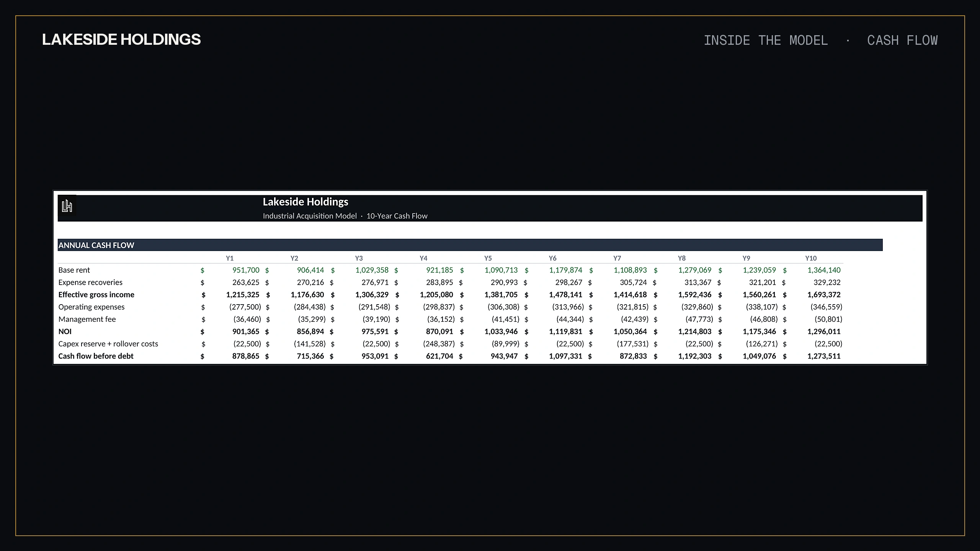980x551 pixels.
Task: Click expense recoveries value 263,625
Action: (246, 282)
